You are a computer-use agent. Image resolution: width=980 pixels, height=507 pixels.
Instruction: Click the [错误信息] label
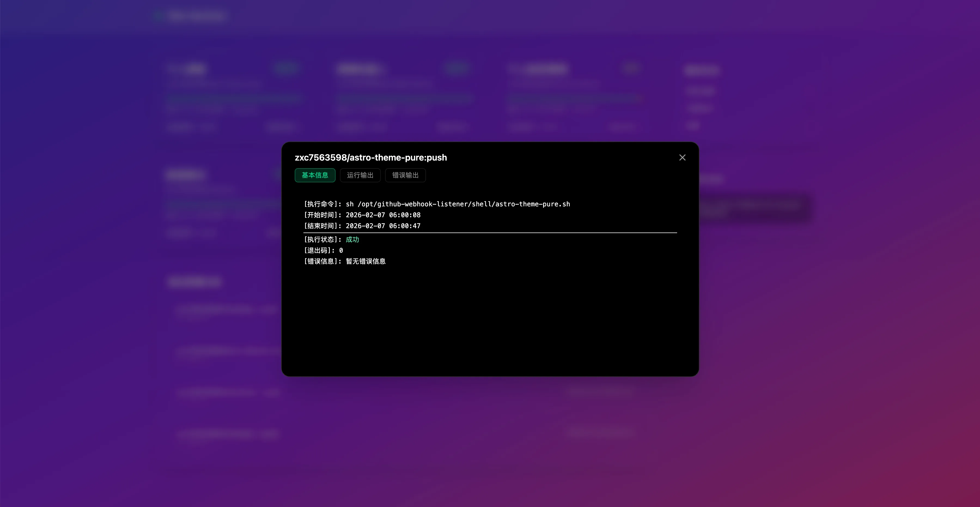(x=322, y=261)
